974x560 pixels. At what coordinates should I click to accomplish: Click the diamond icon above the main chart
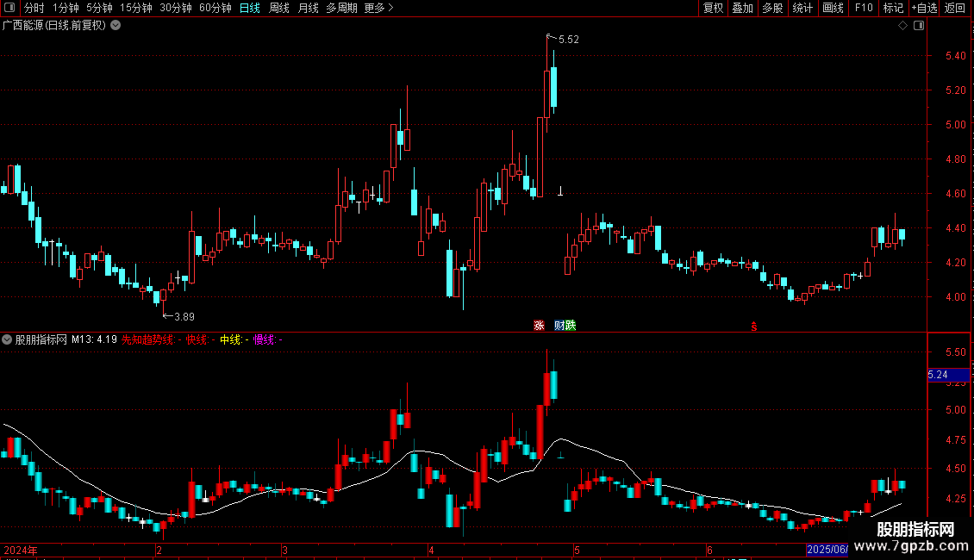click(x=903, y=26)
